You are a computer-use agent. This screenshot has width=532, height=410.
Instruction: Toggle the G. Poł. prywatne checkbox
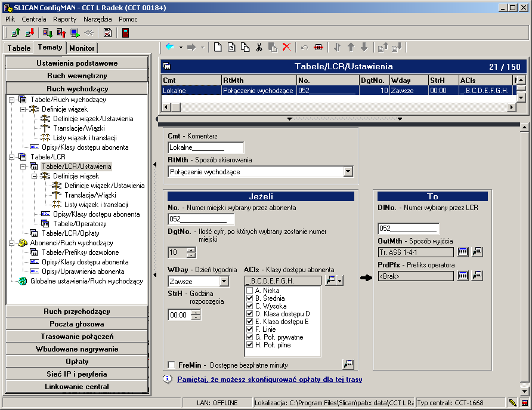[250, 337]
